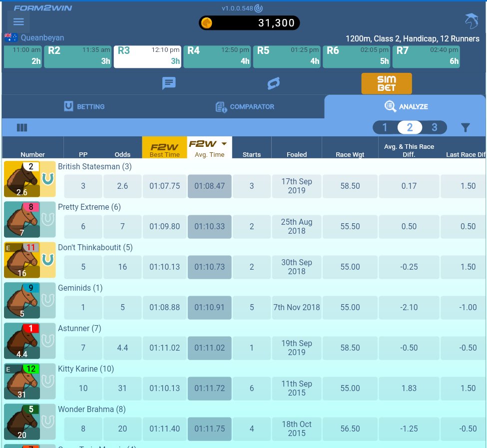Click avg time cell 01:08.47

(210, 186)
